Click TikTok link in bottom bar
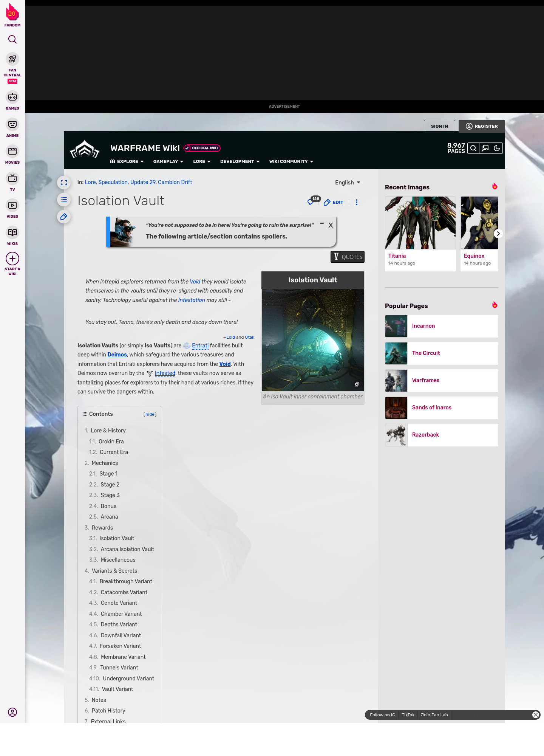Viewport: 544px width, 756px height. click(x=408, y=715)
